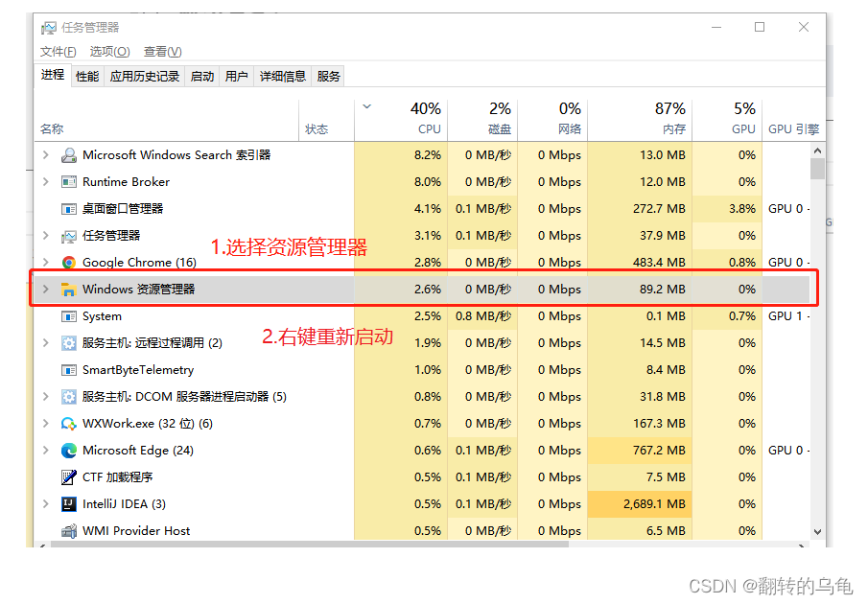Click the SmartByteTelemetry icon
The height and width of the screenshot is (604, 868).
point(69,370)
